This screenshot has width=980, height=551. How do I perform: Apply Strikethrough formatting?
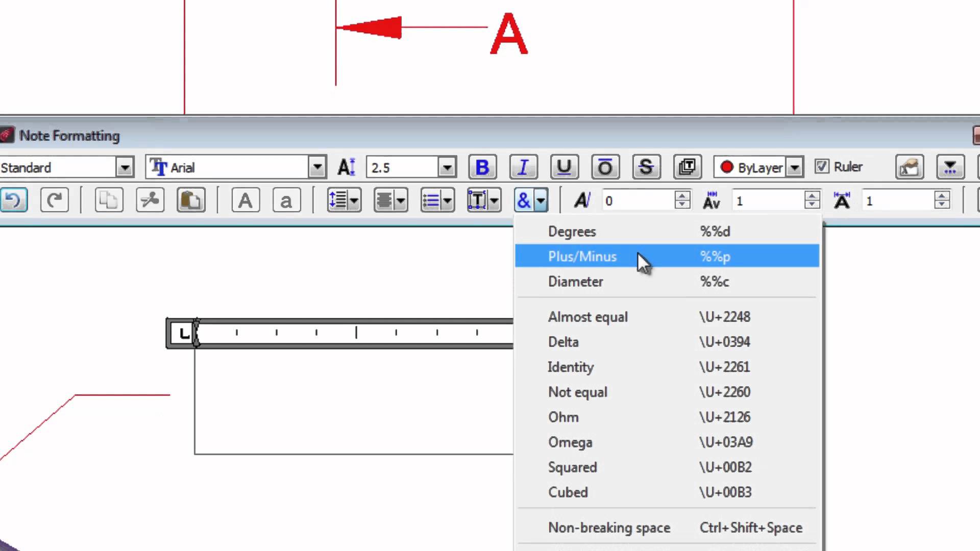tap(646, 167)
